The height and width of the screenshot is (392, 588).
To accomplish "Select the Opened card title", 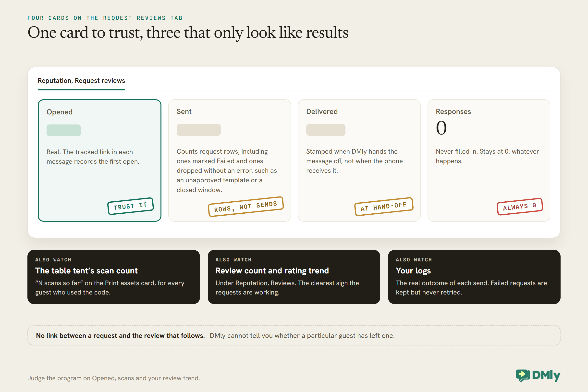I will 60,112.
